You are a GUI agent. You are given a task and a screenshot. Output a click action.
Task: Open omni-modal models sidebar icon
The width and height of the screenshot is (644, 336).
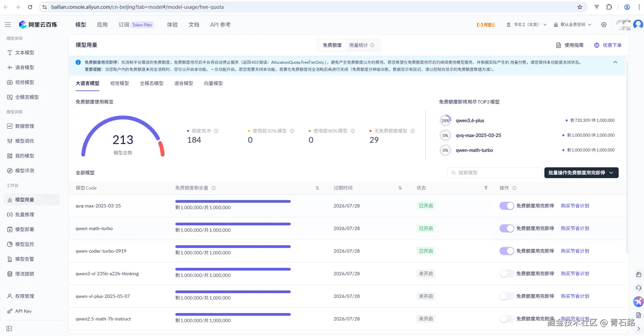[10, 97]
